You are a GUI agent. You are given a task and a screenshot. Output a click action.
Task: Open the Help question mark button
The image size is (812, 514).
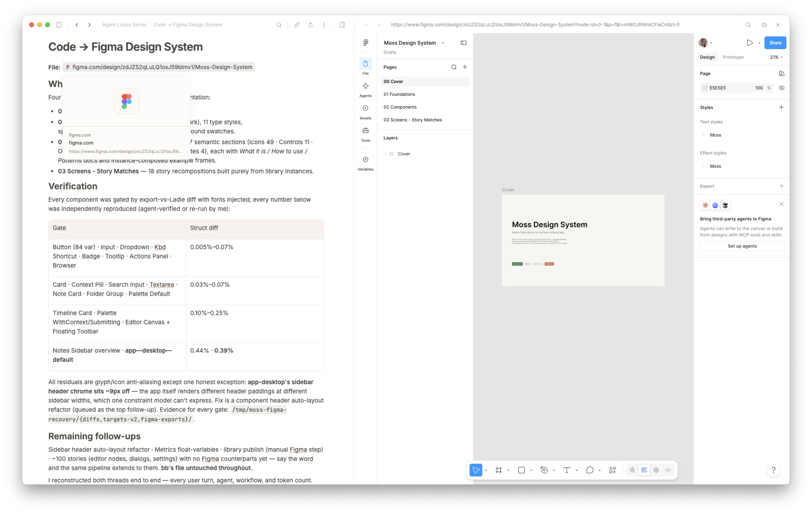pos(773,470)
